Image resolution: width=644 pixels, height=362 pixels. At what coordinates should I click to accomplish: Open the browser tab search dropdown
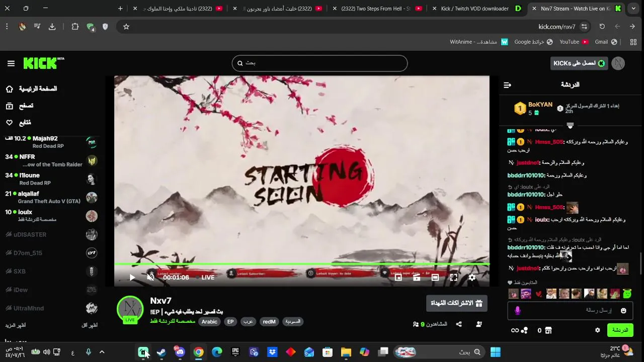point(634,9)
